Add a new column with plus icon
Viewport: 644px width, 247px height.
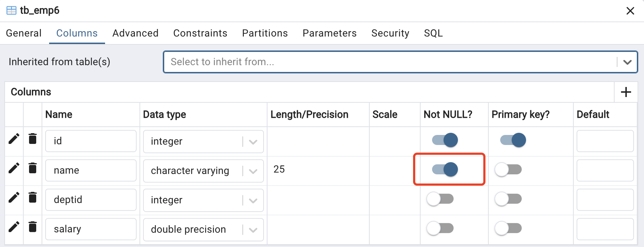pyautogui.click(x=626, y=92)
